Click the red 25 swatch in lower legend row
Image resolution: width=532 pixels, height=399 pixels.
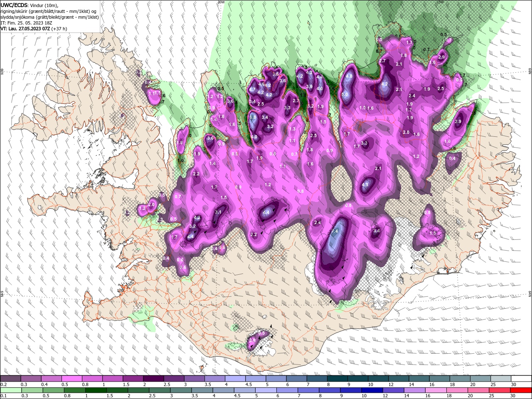(x=500, y=390)
